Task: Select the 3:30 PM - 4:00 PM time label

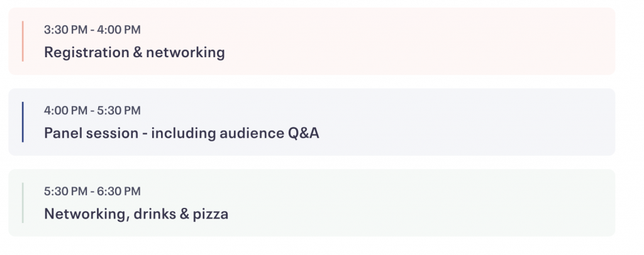Action: 92,30
